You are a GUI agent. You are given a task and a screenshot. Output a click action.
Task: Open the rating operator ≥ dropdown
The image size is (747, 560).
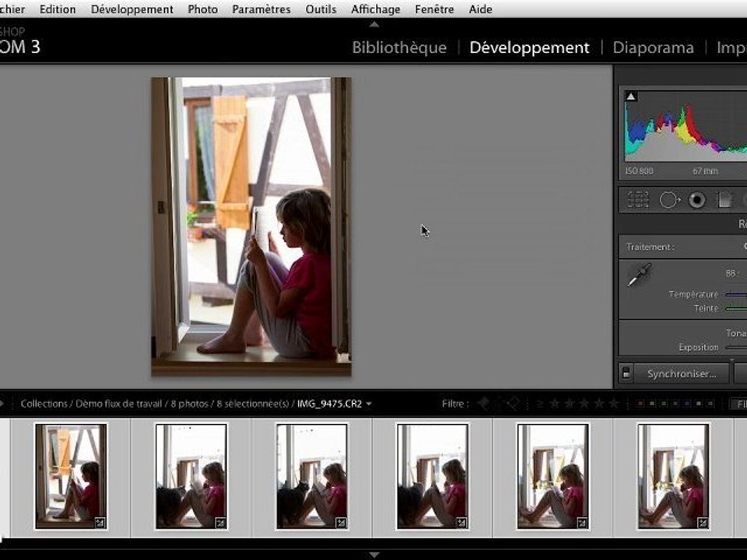[x=540, y=404]
